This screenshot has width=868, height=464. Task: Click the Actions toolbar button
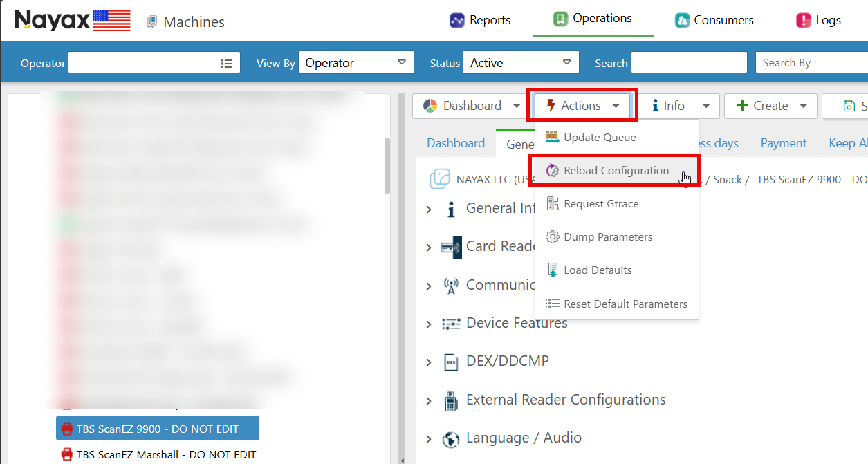[582, 106]
